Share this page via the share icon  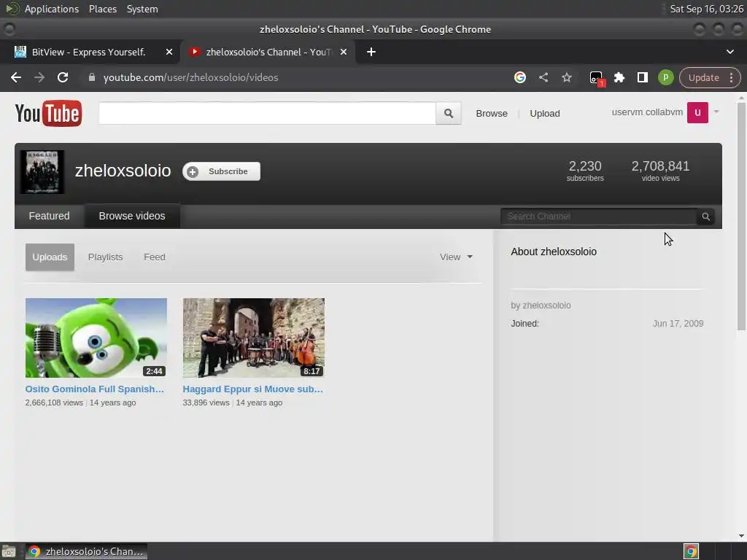pyautogui.click(x=543, y=77)
